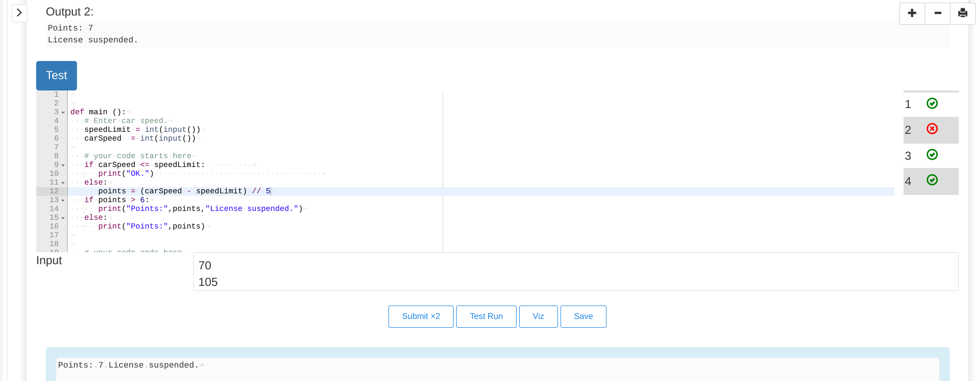The width and height of the screenshot is (980, 381).
Task: Click line number 14 in gutter
Action: (x=54, y=209)
